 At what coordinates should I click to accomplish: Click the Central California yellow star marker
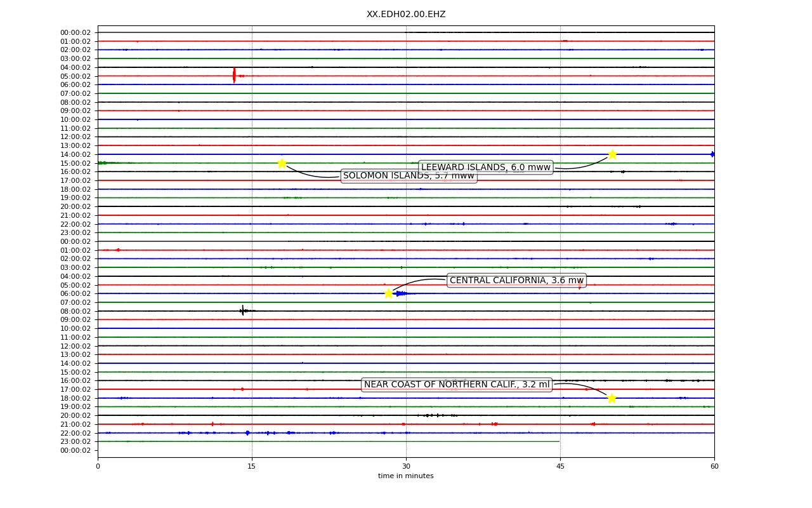(388, 293)
